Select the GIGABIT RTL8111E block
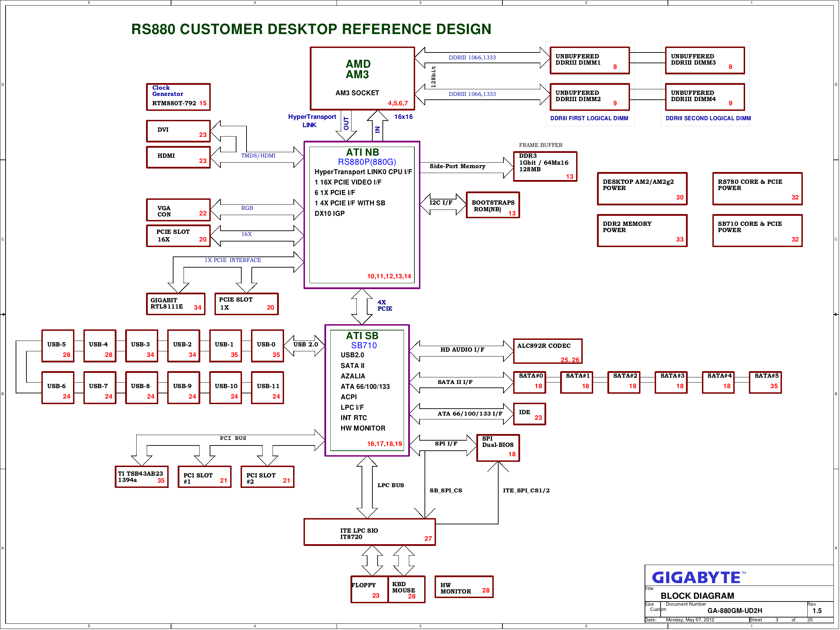The width and height of the screenshot is (840, 630). [x=176, y=304]
